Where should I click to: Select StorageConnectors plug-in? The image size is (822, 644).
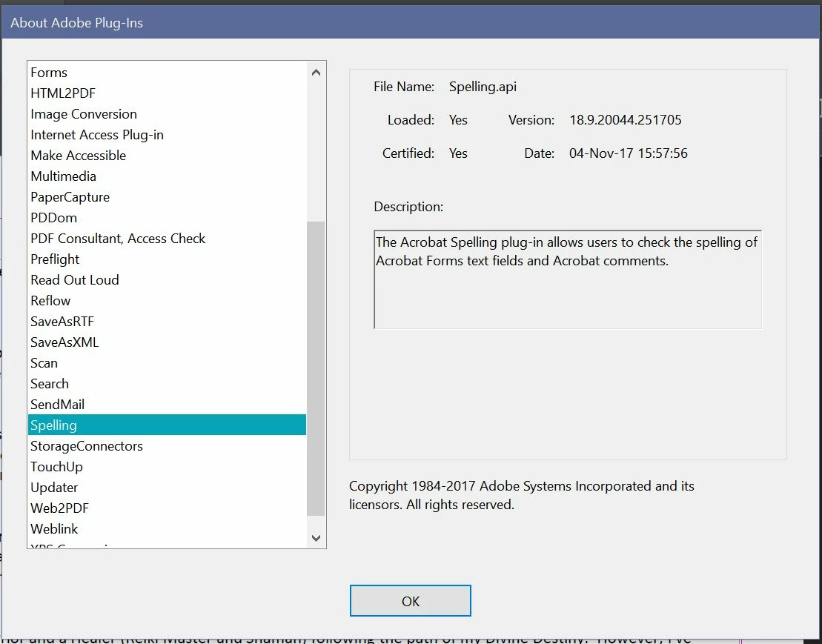[167, 446]
